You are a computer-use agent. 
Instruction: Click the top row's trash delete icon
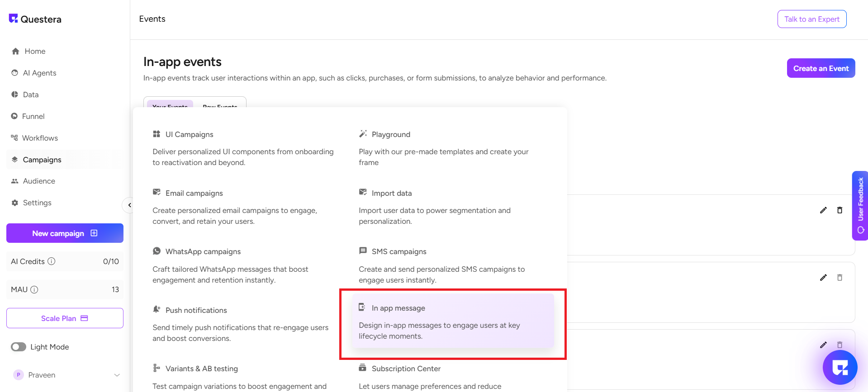coord(840,210)
